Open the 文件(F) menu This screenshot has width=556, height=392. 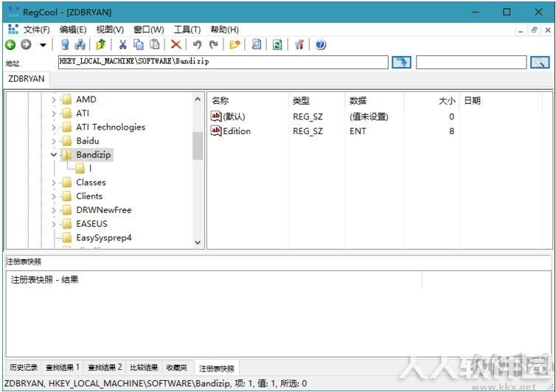pyautogui.click(x=37, y=29)
